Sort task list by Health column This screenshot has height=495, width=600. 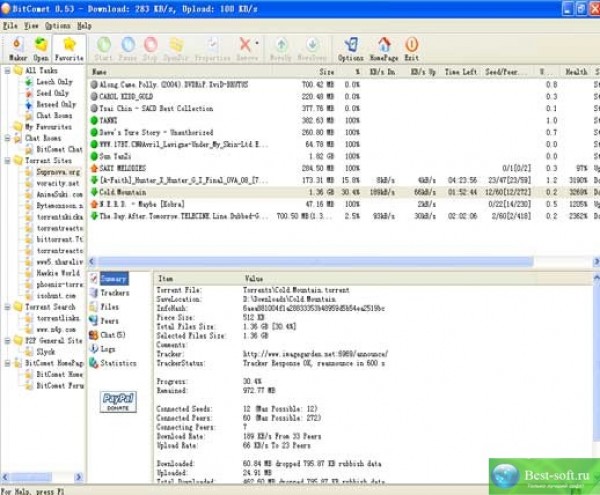576,72
